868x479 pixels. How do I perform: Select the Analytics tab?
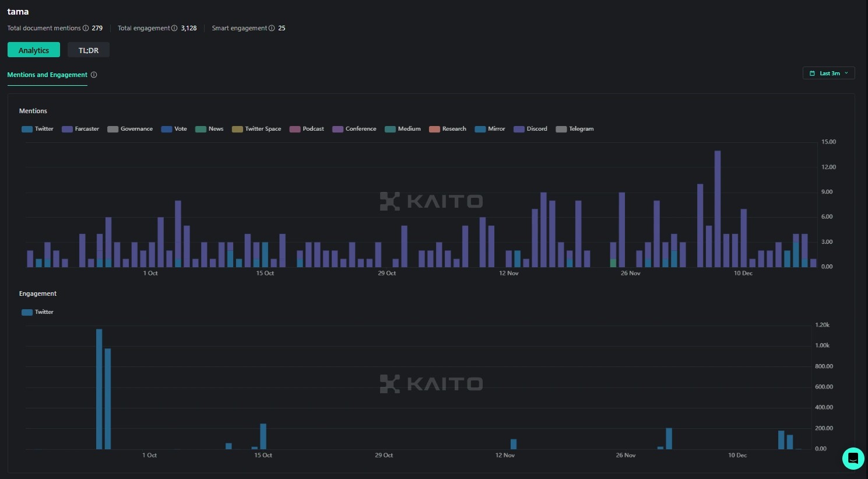(x=34, y=50)
